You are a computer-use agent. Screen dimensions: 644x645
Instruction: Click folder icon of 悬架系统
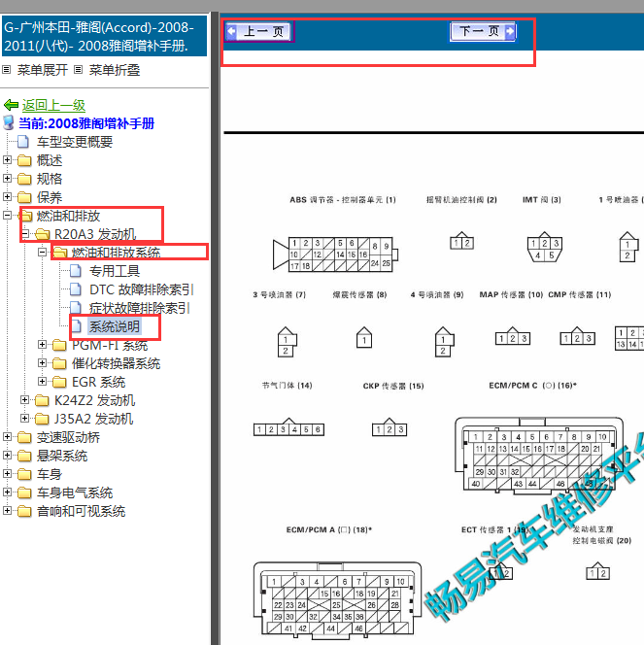click(24, 456)
